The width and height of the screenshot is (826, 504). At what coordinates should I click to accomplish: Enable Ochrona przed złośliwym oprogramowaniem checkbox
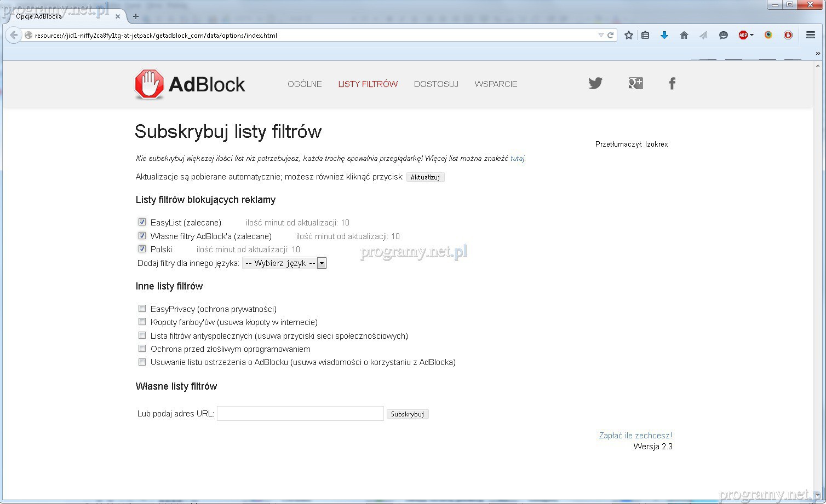[x=142, y=349]
